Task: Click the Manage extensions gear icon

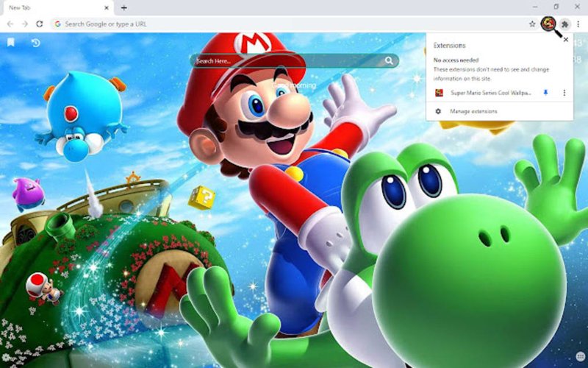Action: tap(438, 111)
